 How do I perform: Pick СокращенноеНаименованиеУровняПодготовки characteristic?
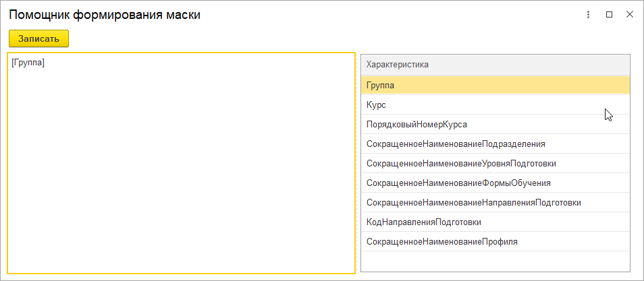(495, 163)
